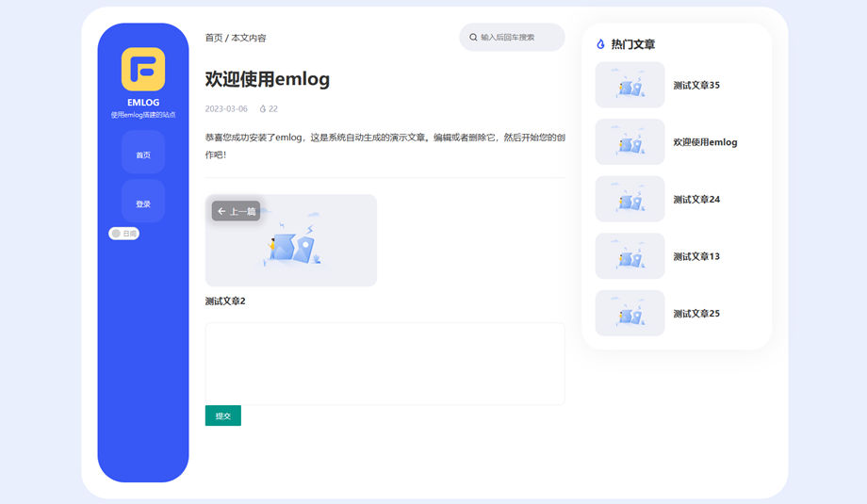Click the 上一篇 previous article button
The image size is (867, 504).
coord(237,211)
